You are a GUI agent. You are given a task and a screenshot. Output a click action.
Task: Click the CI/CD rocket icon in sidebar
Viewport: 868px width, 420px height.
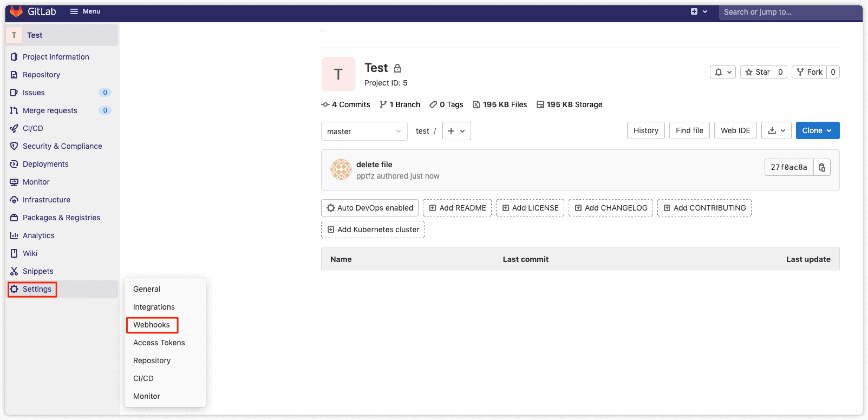(x=14, y=128)
